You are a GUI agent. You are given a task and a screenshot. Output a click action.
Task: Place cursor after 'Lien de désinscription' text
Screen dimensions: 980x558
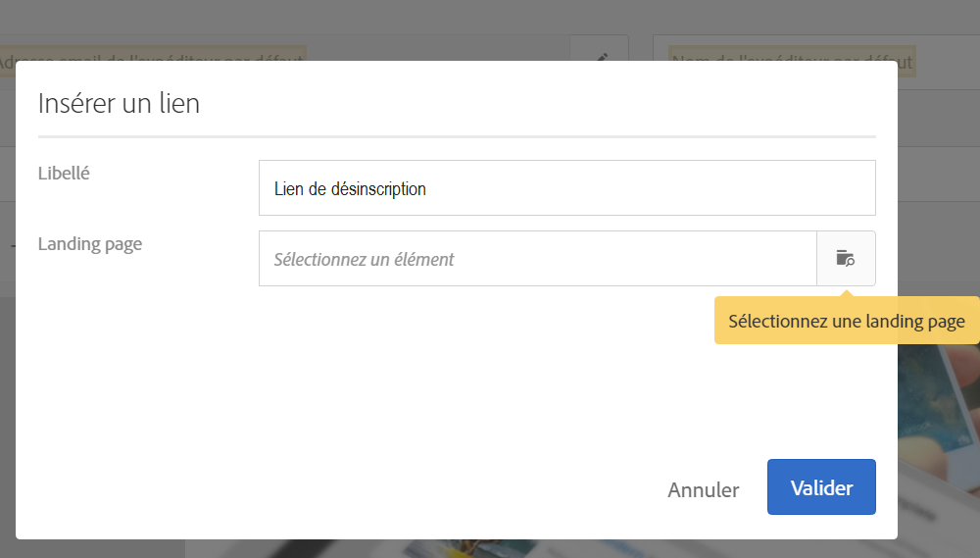[427, 188]
